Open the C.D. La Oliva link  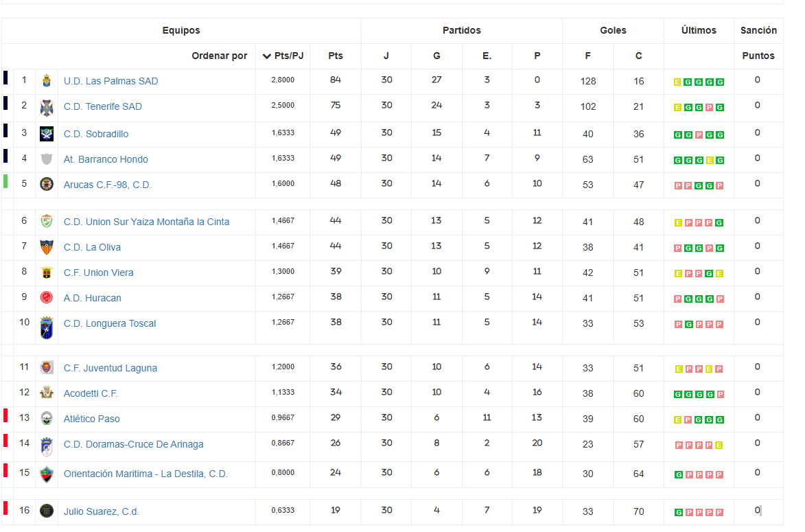coord(93,247)
